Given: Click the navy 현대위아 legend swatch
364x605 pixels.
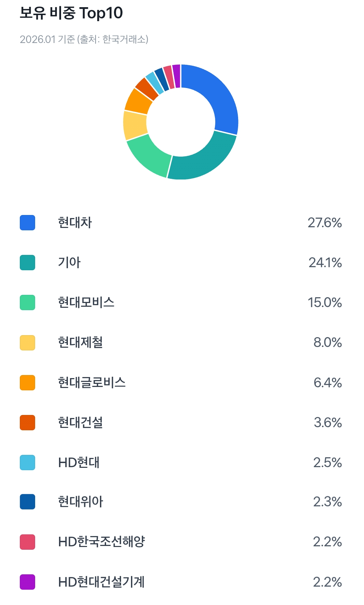Looking at the screenshot, I should 27,502.
